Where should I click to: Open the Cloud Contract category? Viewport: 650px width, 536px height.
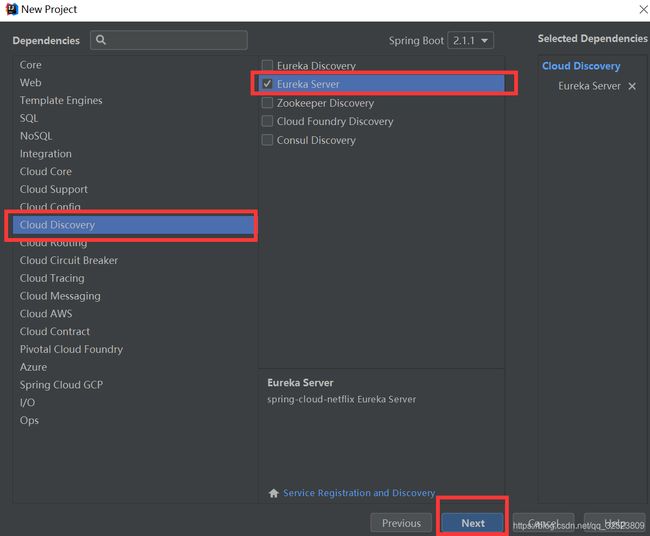coord(55,332)
